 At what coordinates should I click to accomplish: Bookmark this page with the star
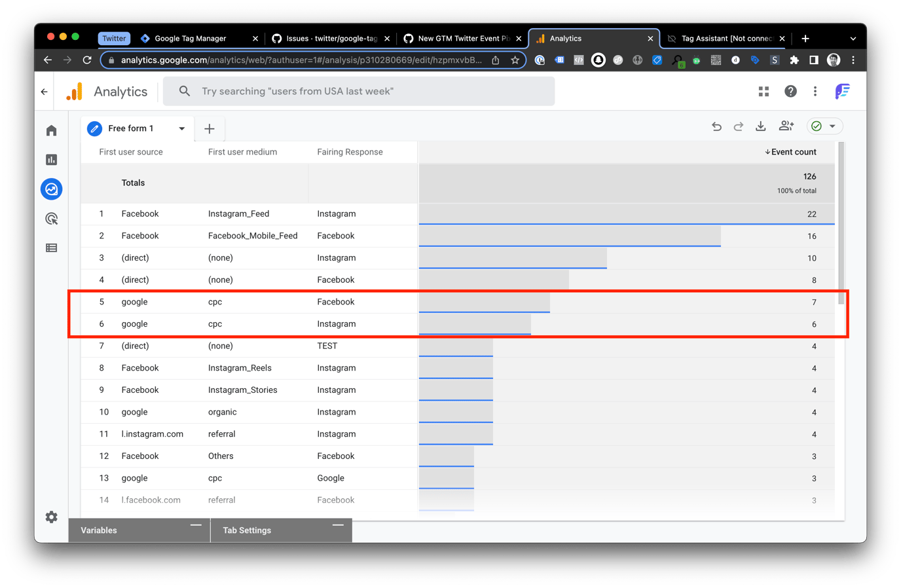[515, 60]
